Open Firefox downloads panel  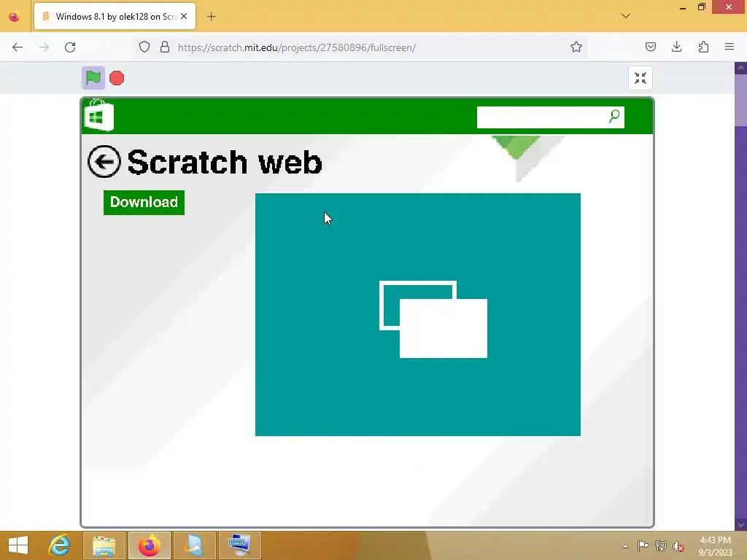click(676, 47)
